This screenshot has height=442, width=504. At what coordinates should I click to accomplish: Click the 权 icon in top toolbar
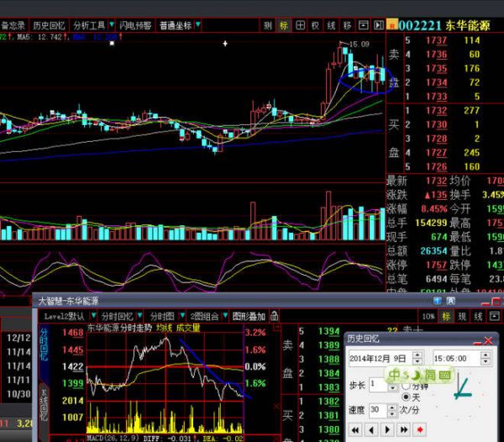point(315,26)
